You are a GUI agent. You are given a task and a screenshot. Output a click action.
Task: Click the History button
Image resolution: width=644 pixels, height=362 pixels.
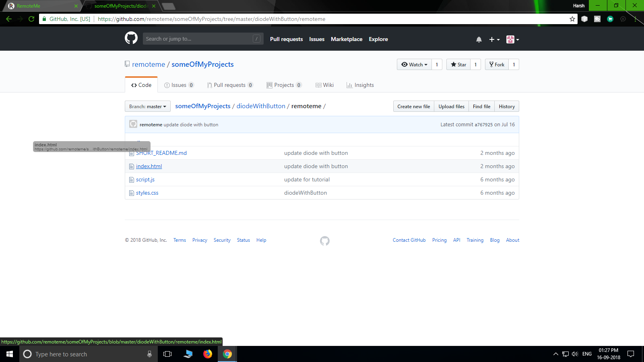tap(507, 106)
